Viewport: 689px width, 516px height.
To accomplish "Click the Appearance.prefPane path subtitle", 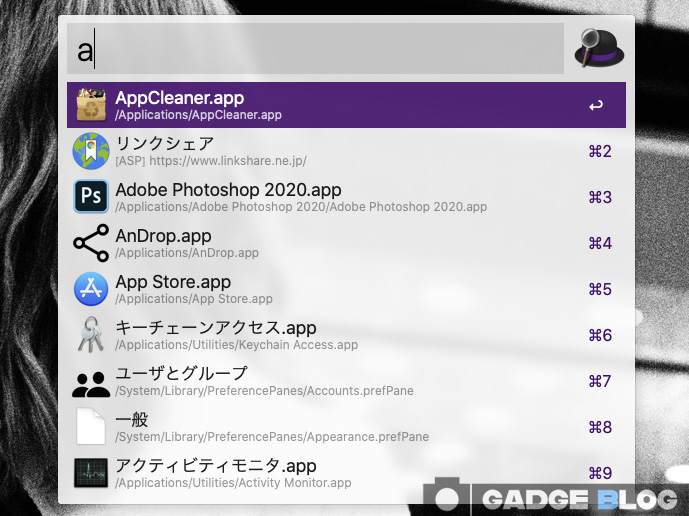I will pos(272,437).
